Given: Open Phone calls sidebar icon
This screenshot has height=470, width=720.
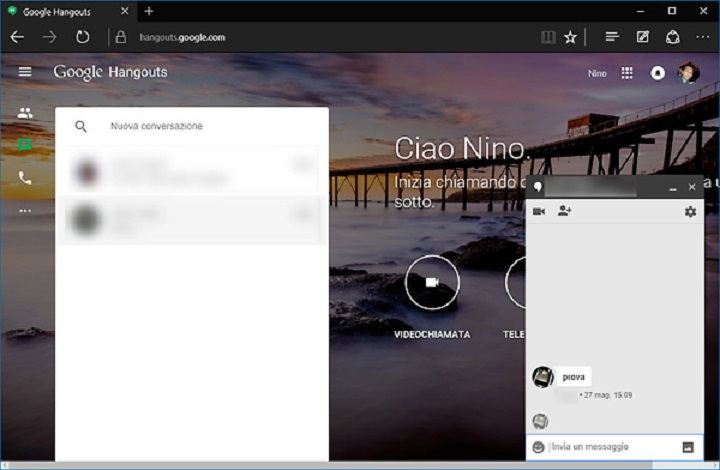Looking at the screenshot, I should click(25, 178).
